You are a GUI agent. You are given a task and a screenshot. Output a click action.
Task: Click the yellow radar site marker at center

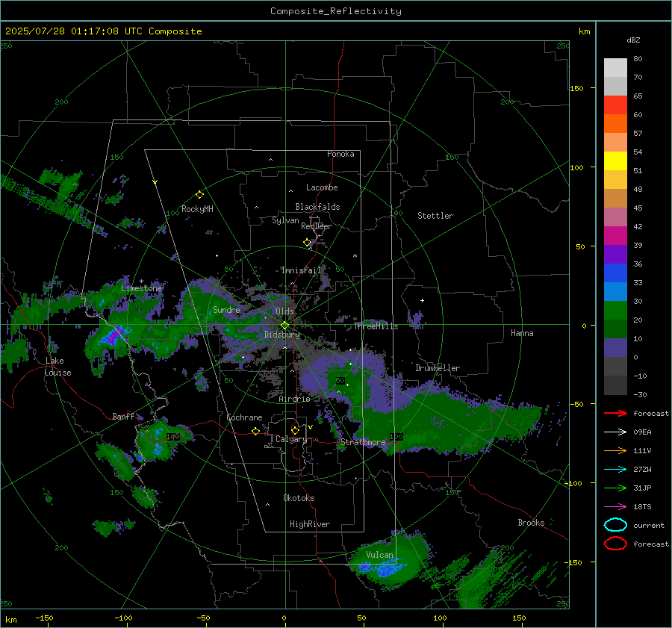click(x=284, y=326)
